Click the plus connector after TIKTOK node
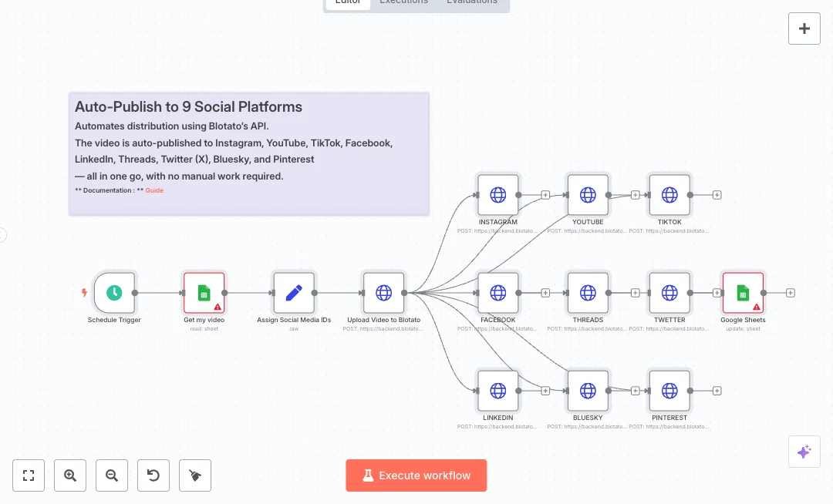This screenshot has width=833, height=504. coord(717,195)
